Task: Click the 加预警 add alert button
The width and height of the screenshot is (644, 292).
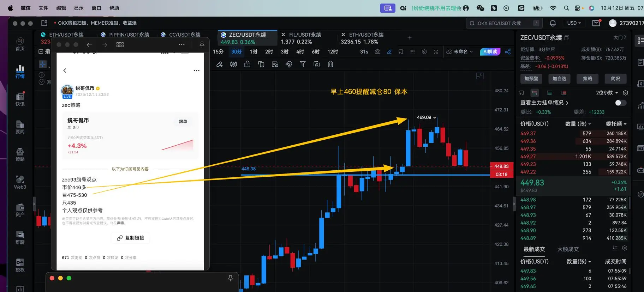Action: (x=531, y=79)
